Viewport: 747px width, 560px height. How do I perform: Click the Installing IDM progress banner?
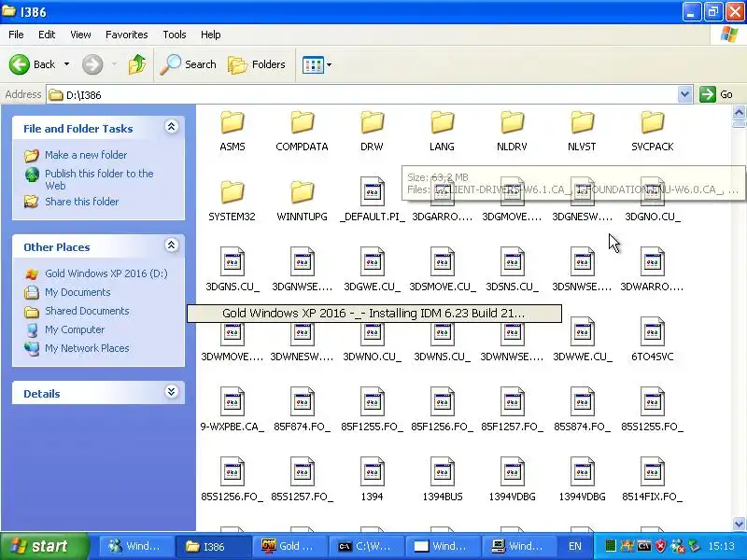click(374, 314)
